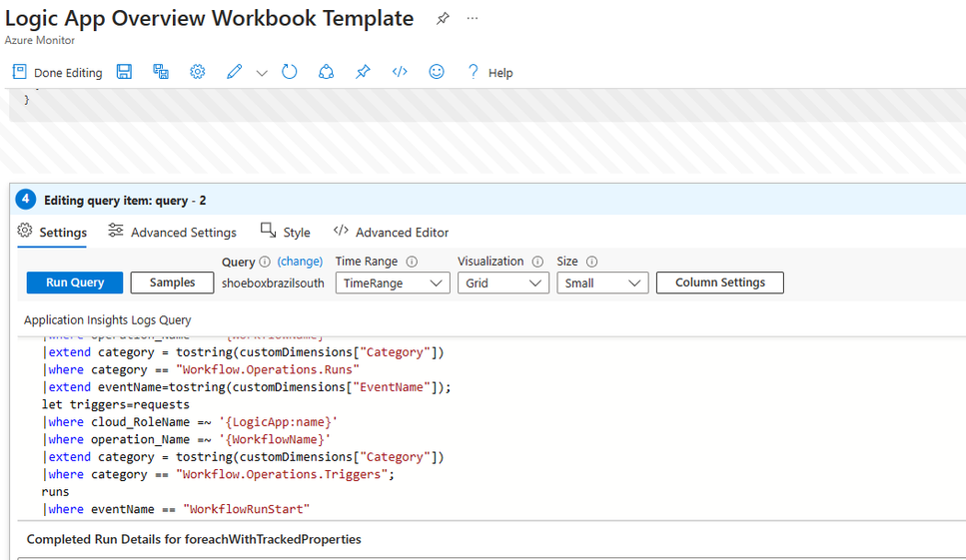Click the 'runs' line in the query editor

click(x=55, y=492)
